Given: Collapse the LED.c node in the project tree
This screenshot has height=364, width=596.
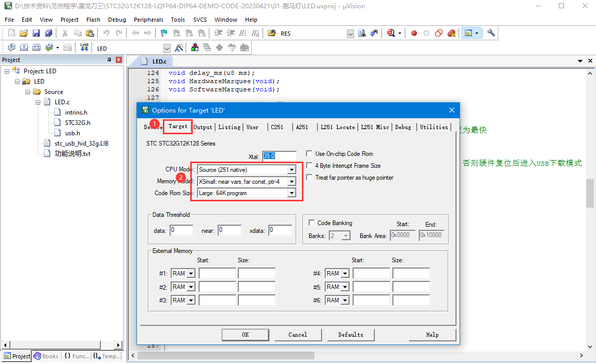Looking at the screenshot, I should tap(38, 102).
